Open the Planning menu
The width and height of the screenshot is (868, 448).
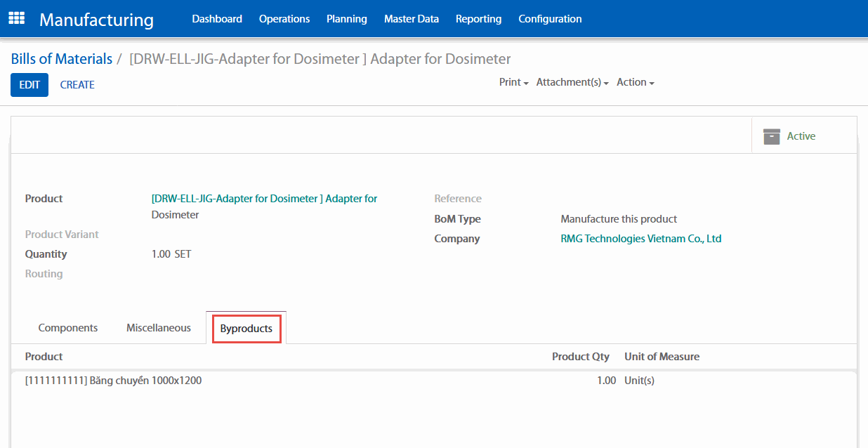coord(346,19)
